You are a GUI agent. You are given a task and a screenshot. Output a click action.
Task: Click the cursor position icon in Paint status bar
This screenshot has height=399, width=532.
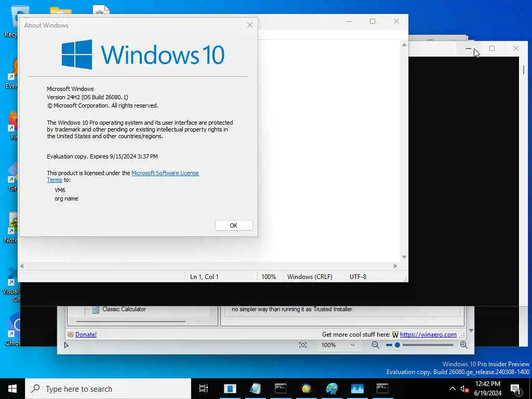[x=66, y=345]
